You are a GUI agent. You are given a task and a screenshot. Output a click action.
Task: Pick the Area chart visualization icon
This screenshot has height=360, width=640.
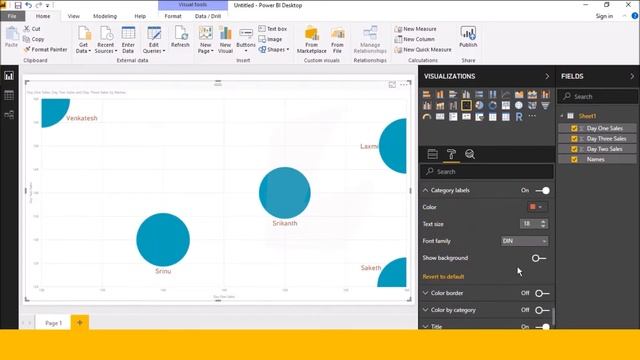pos(519,94)
